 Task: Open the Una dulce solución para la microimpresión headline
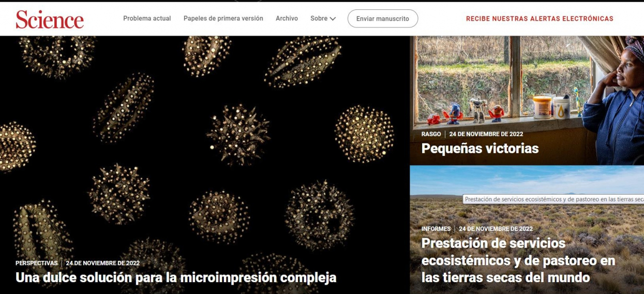pos(176,277)
